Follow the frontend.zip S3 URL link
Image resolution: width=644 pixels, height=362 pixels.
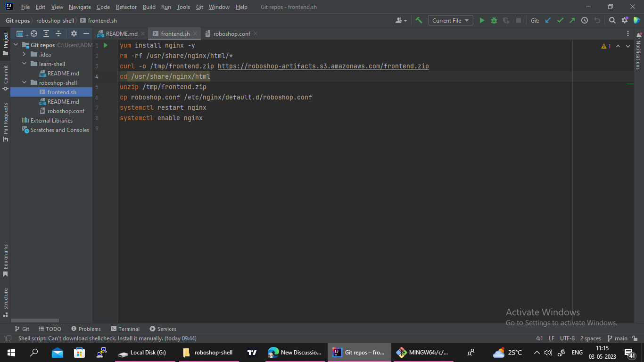click(323, 66)
